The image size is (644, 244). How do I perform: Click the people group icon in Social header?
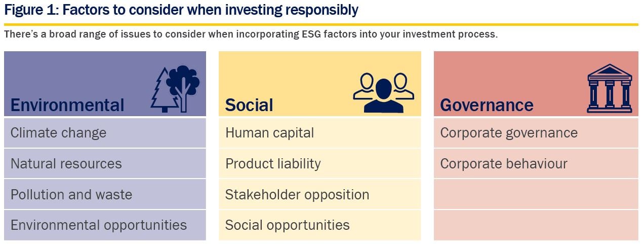pyautogui.click(x=383, y=93)
